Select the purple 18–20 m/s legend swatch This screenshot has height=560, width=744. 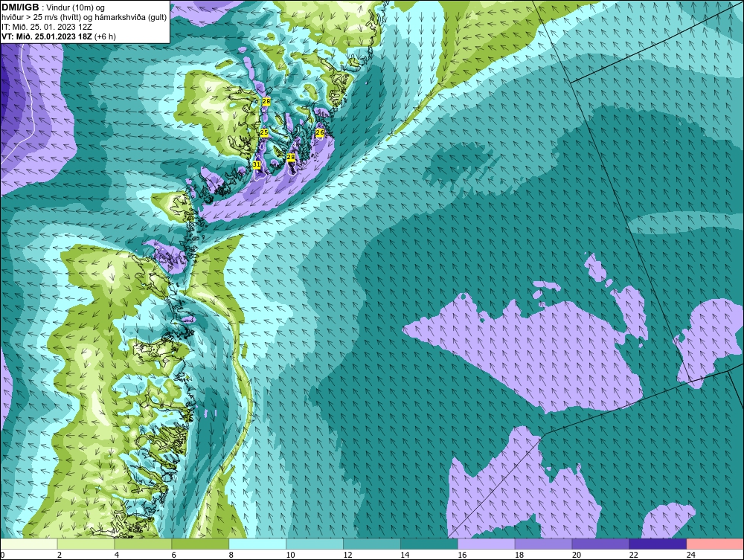[543, 544]
